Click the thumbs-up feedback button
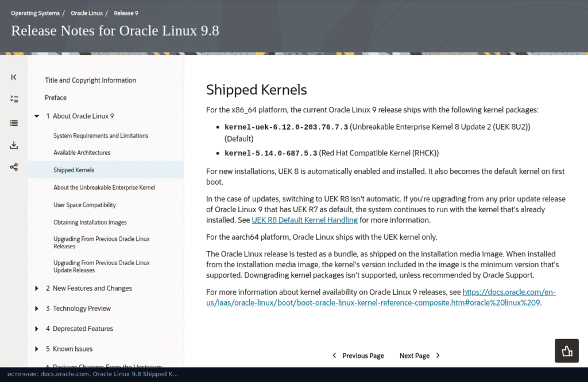Image resolution: width=588 pixels, height=382 pixels. [x=567, y=351]
